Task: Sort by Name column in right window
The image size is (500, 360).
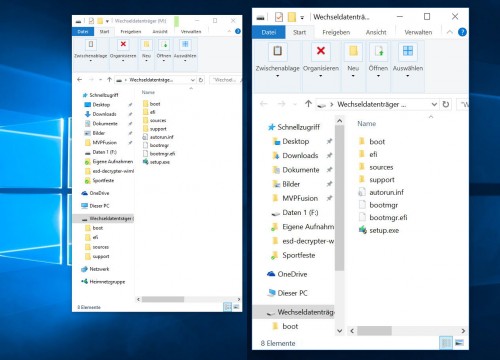Action: [367, 124]
